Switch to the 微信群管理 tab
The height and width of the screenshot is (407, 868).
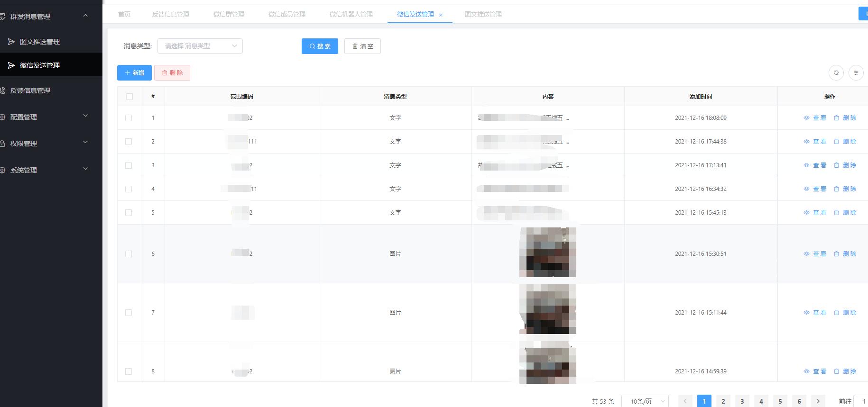(229, 14)
